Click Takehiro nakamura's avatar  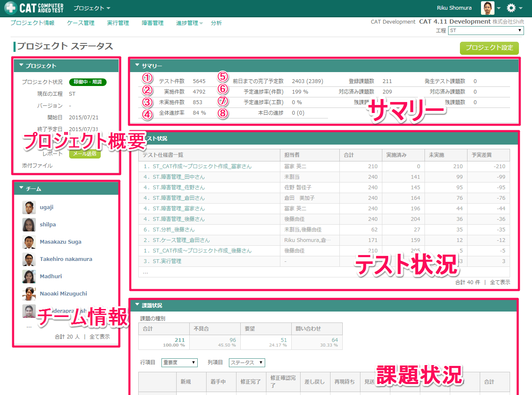[x=29, y=259]
